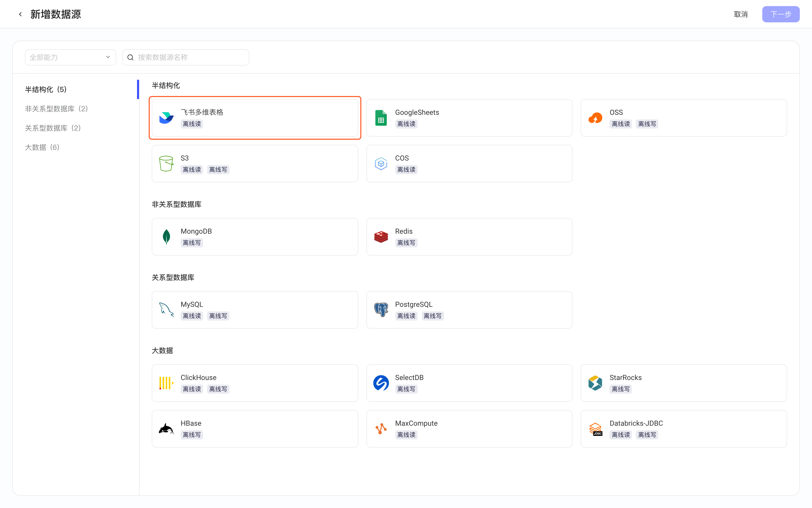The width and height of the screenshot is (812, 508).
Task: Click the Redis red stack icon
Action: 381,237
